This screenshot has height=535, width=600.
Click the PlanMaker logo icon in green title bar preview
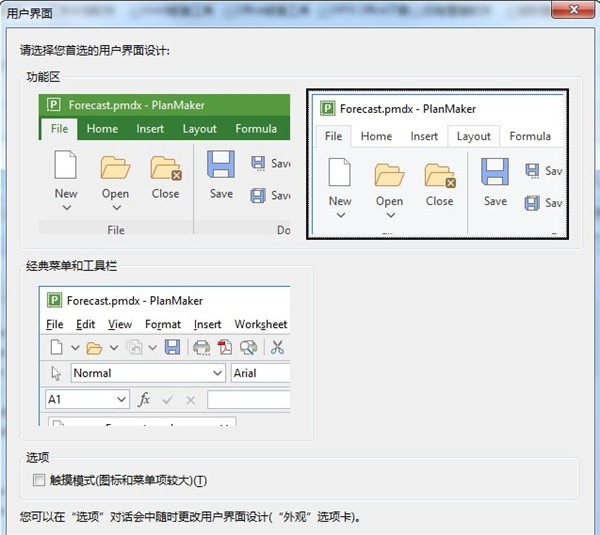pos(53,105)
